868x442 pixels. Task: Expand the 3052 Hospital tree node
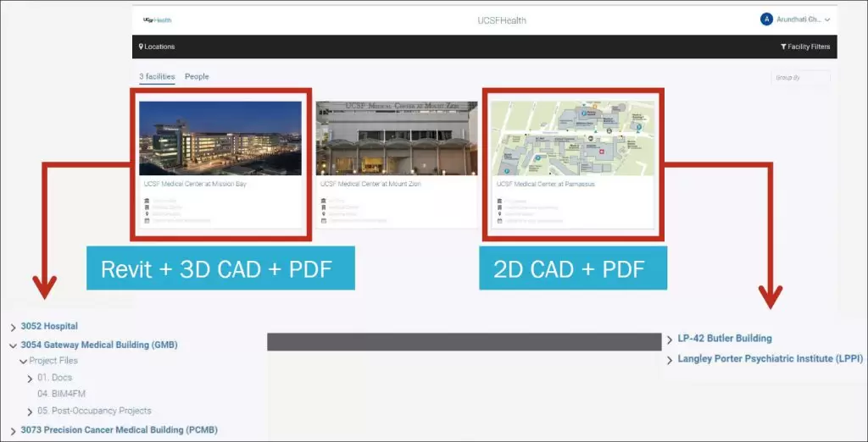13,327
